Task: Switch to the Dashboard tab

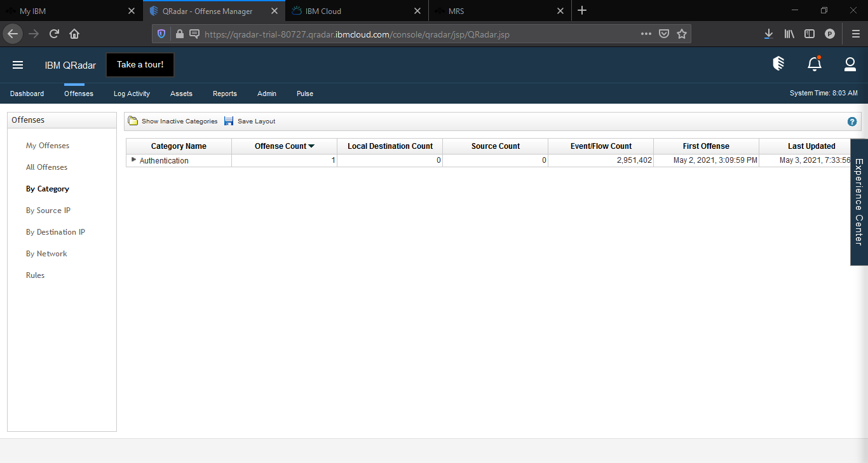Action: coord(27,93)
